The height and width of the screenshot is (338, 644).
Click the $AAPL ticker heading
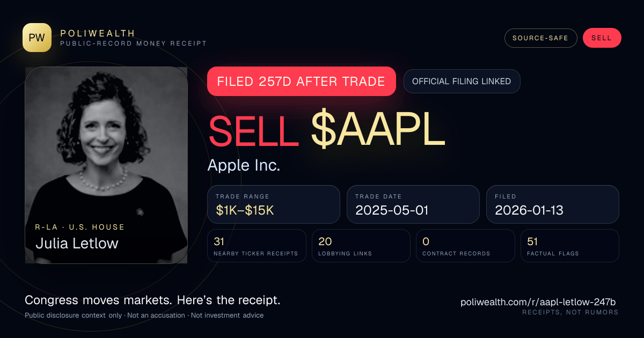pos(378,131)
